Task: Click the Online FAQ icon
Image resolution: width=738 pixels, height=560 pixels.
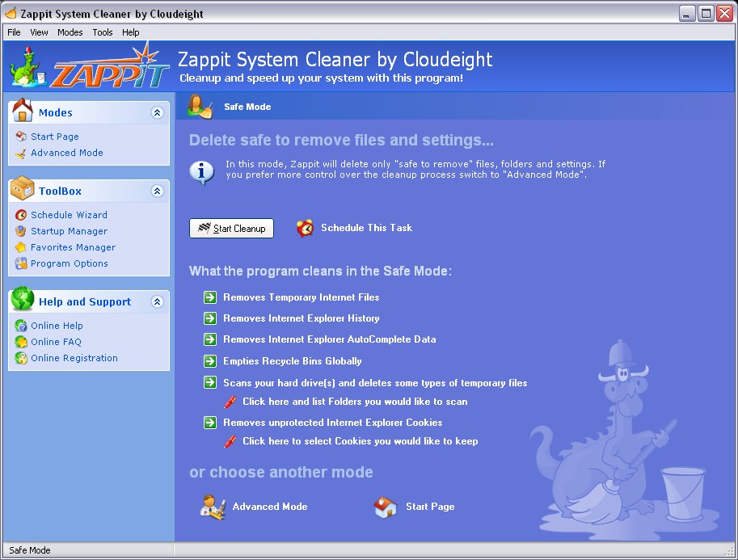Action: point(21,342)
